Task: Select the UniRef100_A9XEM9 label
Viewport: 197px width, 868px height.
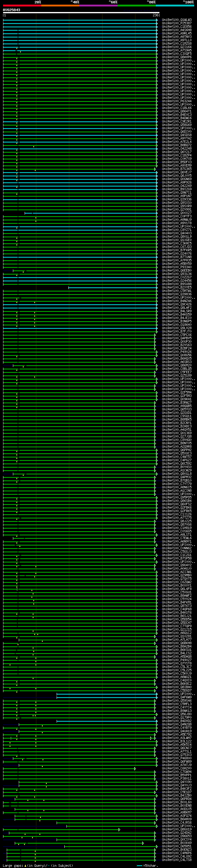Action: coord(176,165)
